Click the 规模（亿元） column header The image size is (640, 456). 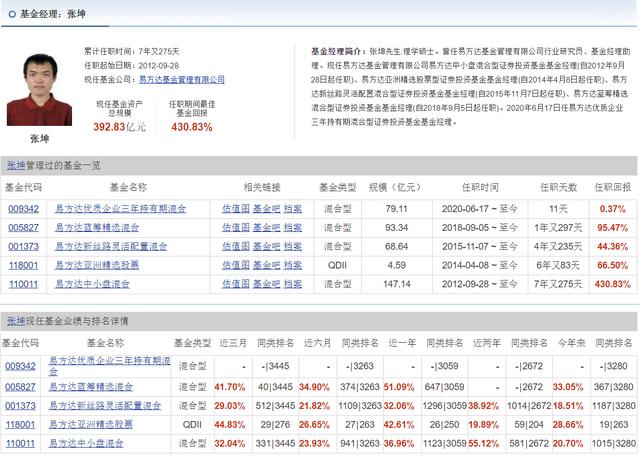click(x=395, y=187)
